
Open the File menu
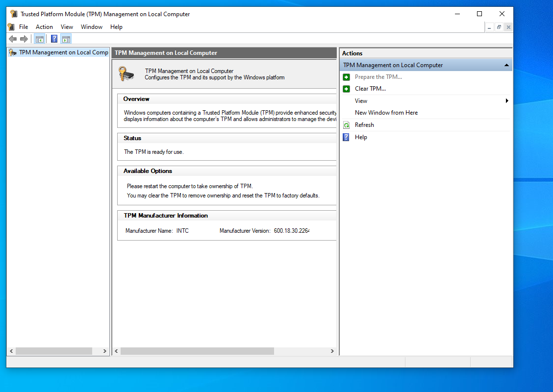[24, 27]
